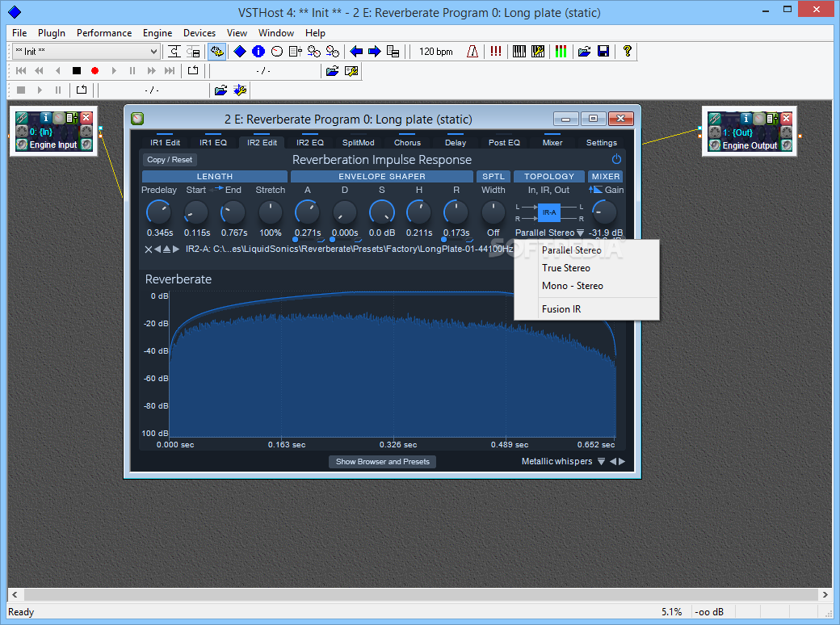Select Parallel Stereo in the popup menu

[586, 250]
